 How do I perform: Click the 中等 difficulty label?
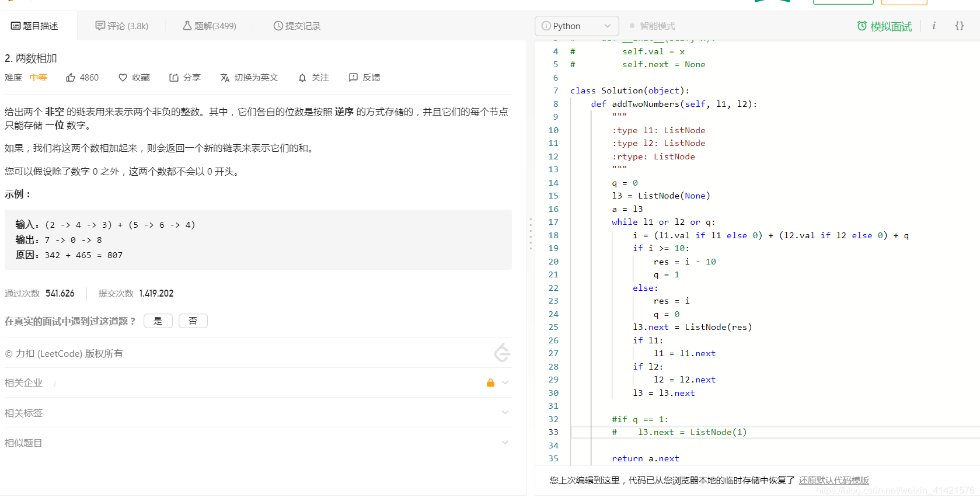point(38,78)
